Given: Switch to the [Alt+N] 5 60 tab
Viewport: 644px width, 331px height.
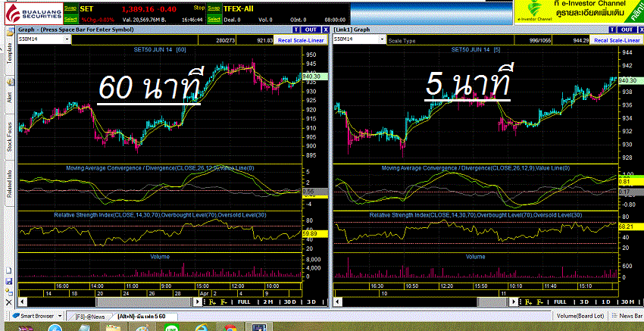Looking at the screenshot, I should (x=141, y=317).
